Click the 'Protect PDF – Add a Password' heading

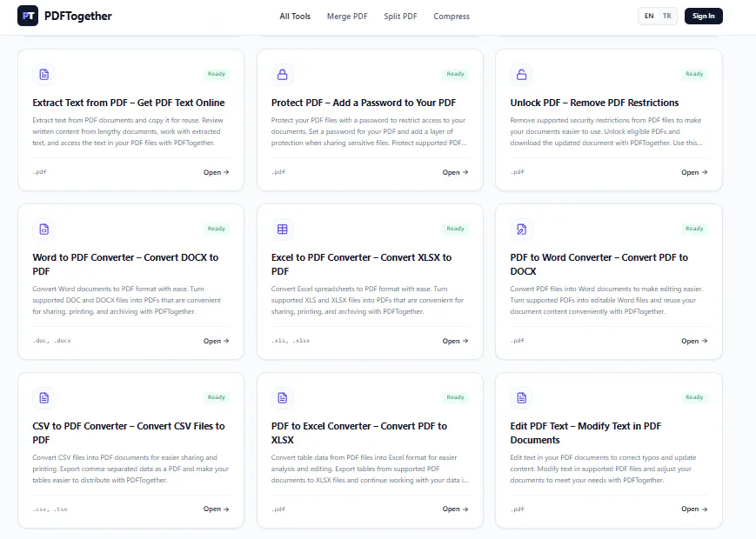click(364, 103)
